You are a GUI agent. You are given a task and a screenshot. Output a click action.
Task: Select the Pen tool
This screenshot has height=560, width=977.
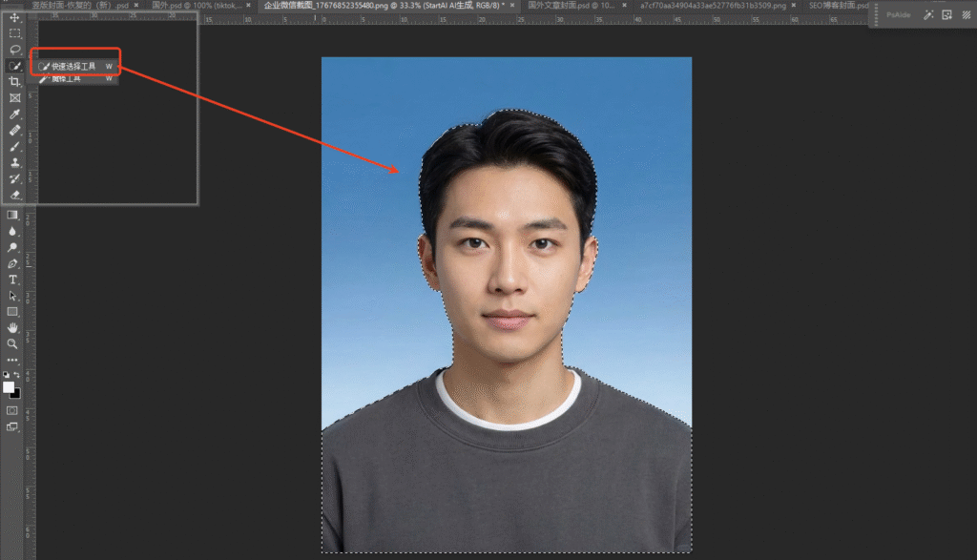[x=13, y=263]
